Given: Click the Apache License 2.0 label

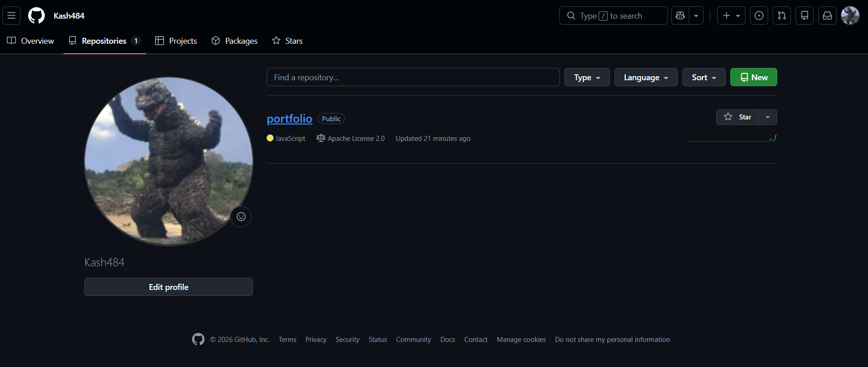Looking at the screenshot, I should [351, 138].
